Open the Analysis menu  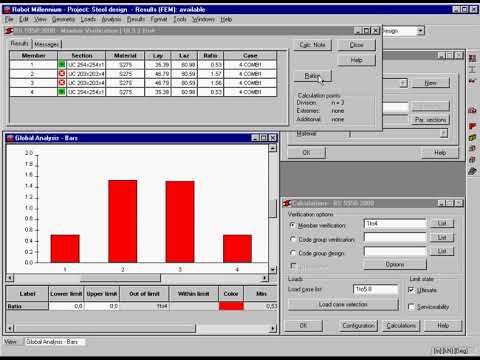(x=111, y=19)
